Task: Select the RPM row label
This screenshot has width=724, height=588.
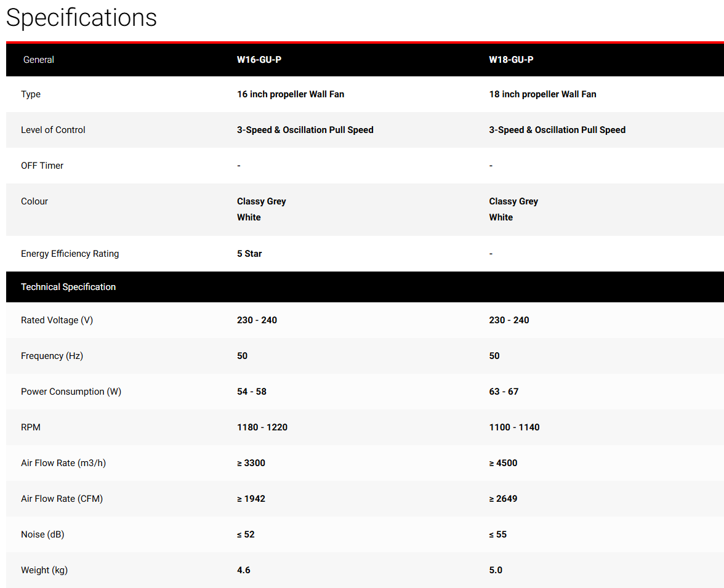Action: coord(31,427)
